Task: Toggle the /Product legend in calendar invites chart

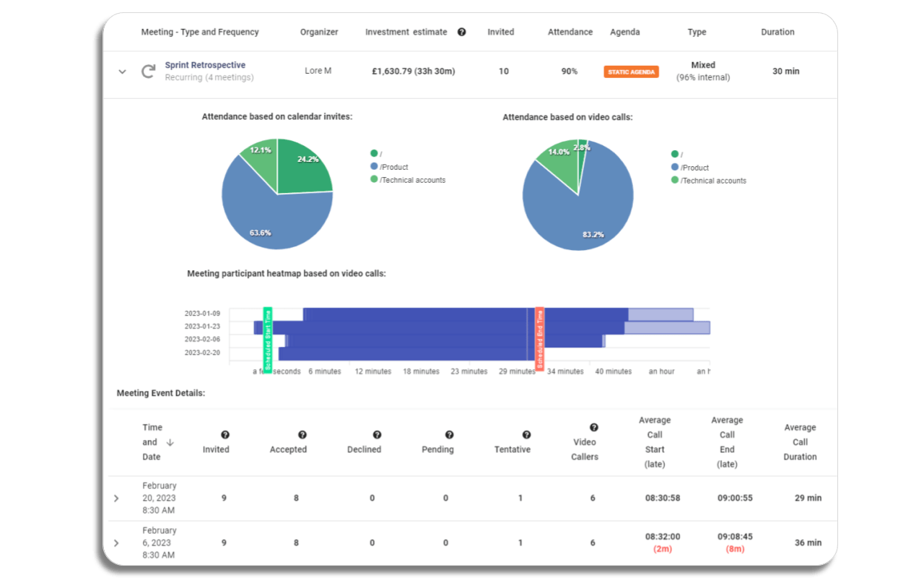Action: coord(390,167)
